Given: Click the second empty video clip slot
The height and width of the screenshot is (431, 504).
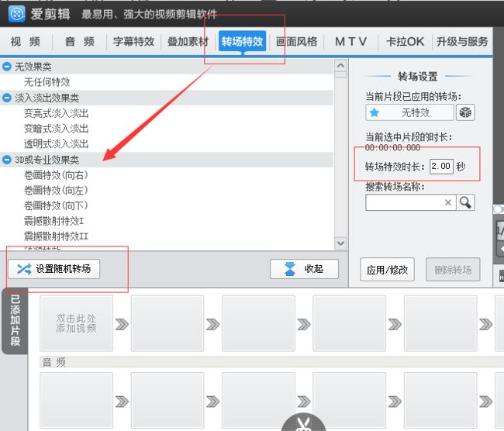Looking at the screenshot, I should pyautogui.click(x=167, y=323).
